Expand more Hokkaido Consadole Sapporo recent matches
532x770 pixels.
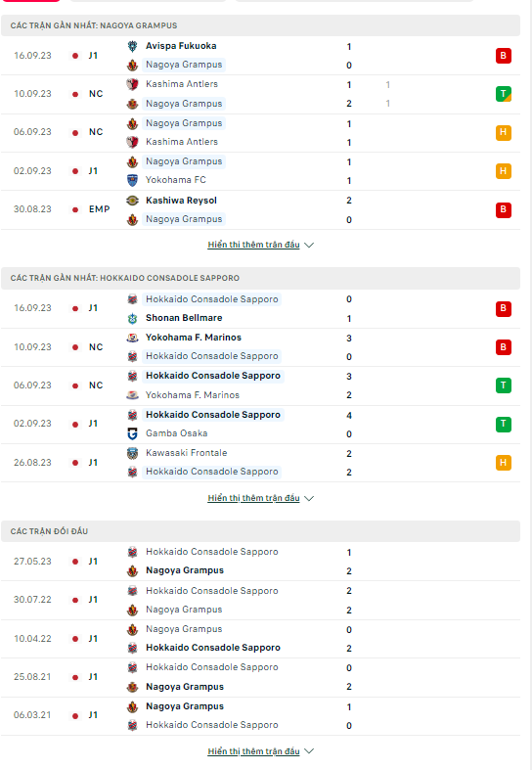[x=260, y=498]
